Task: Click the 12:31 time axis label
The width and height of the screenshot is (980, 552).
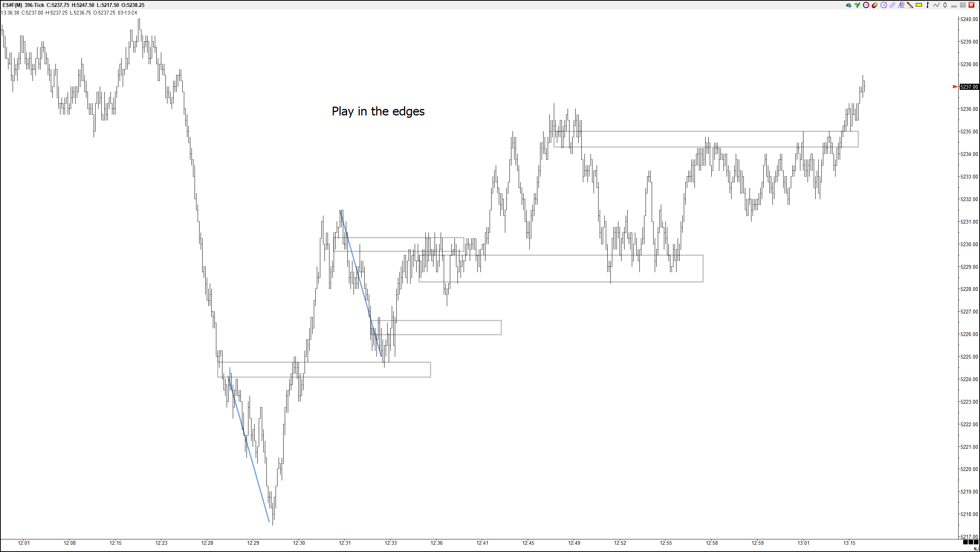Action: [345, 543]
